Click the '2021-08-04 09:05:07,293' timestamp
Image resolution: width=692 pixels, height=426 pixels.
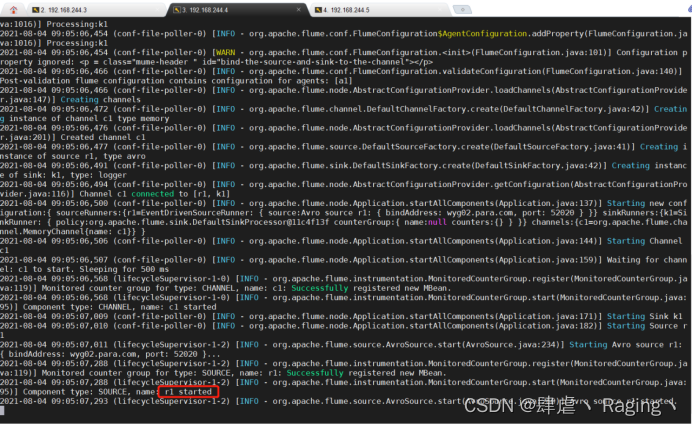click(x=54, y=401)
